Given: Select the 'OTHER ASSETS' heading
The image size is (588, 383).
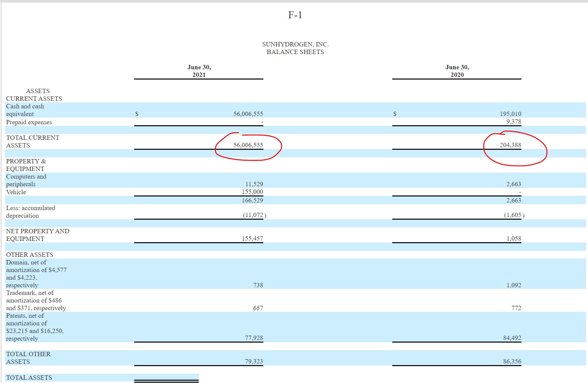Looking at the screenshot, I should pyautogui.click(x=29, y=254).
